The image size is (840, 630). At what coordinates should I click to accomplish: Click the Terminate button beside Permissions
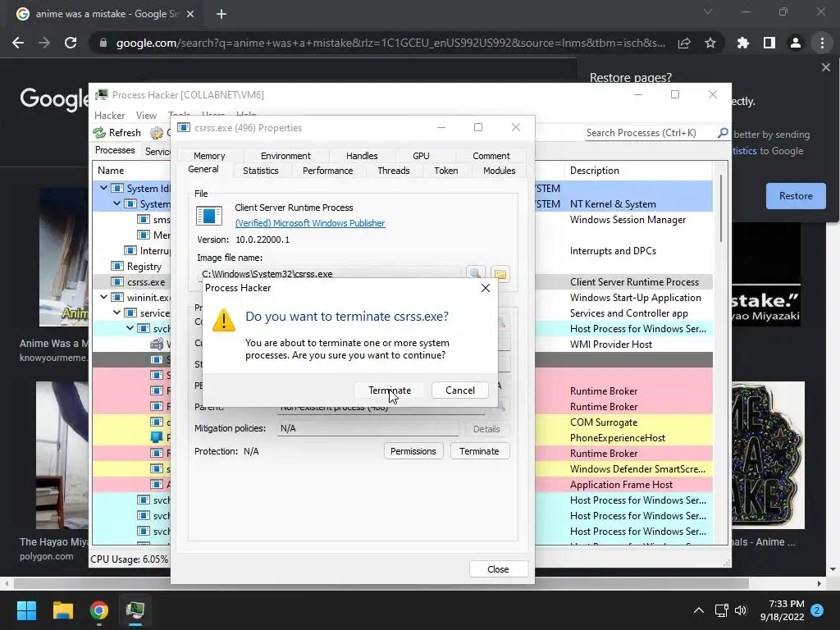[x=479, y=451]
